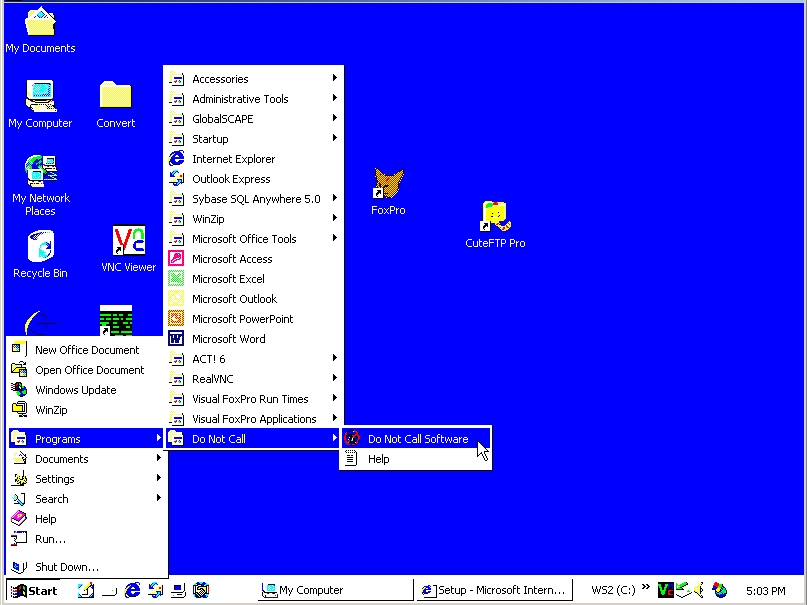Screen dimensions: 807x605
Task: Click the multicolored tray icon beside the clock
Action: (x=719, y=590)
